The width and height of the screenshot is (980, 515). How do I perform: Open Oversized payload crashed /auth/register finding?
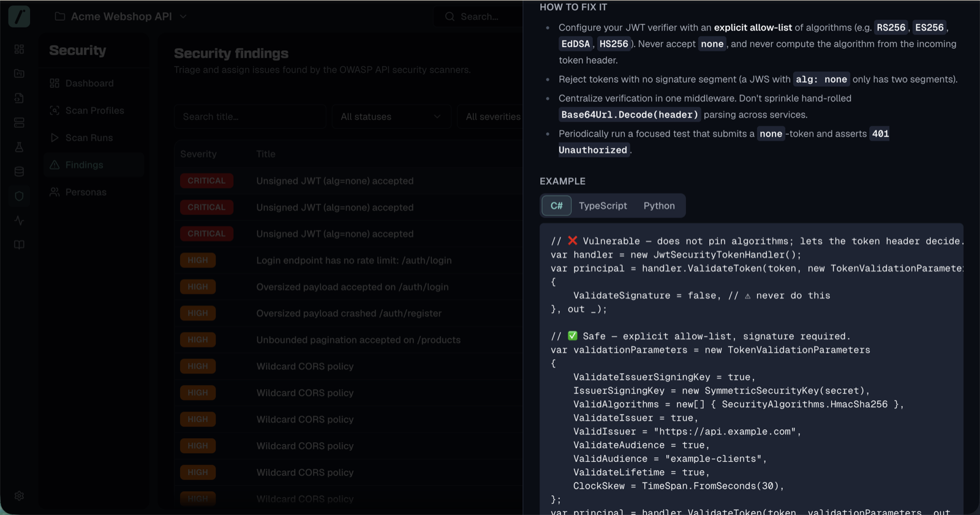(x=349, y=314)
